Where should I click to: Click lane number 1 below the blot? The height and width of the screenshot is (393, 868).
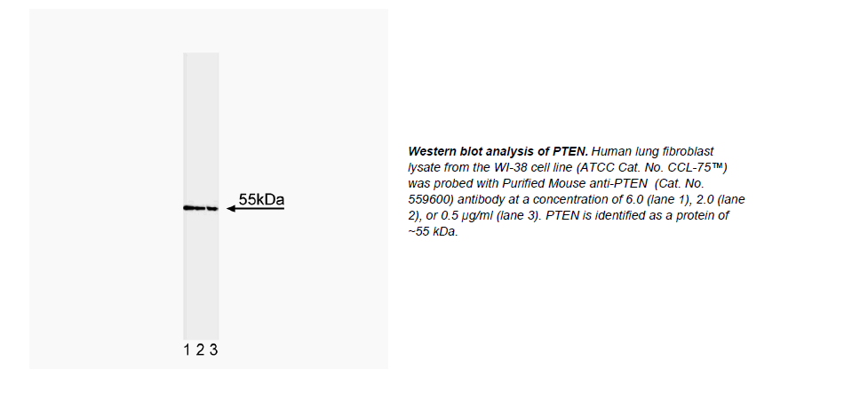188,350
